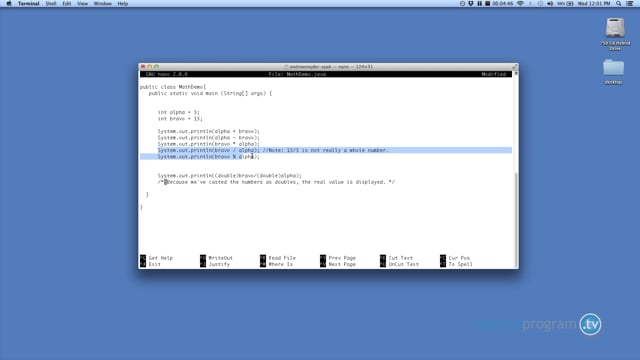Click the To Spell shortcut label

tap(460, 264)
